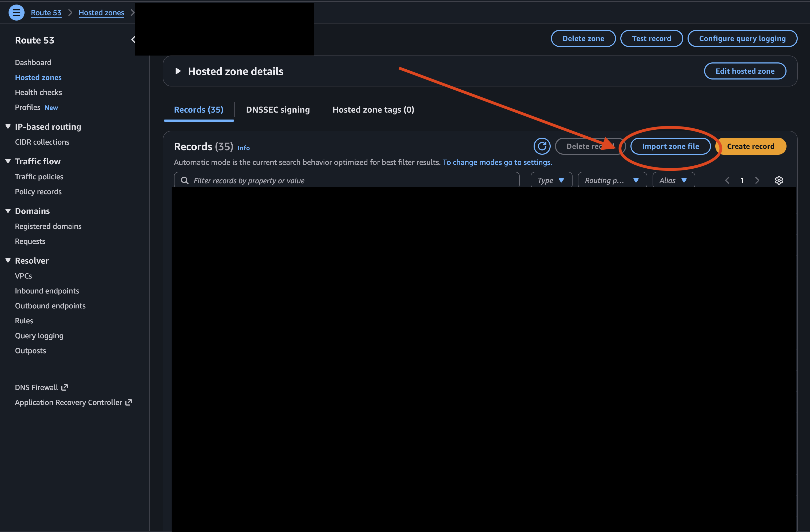Expand the Hosted zone details section
The image size is (810, 532).
click(x=178, y=71)
